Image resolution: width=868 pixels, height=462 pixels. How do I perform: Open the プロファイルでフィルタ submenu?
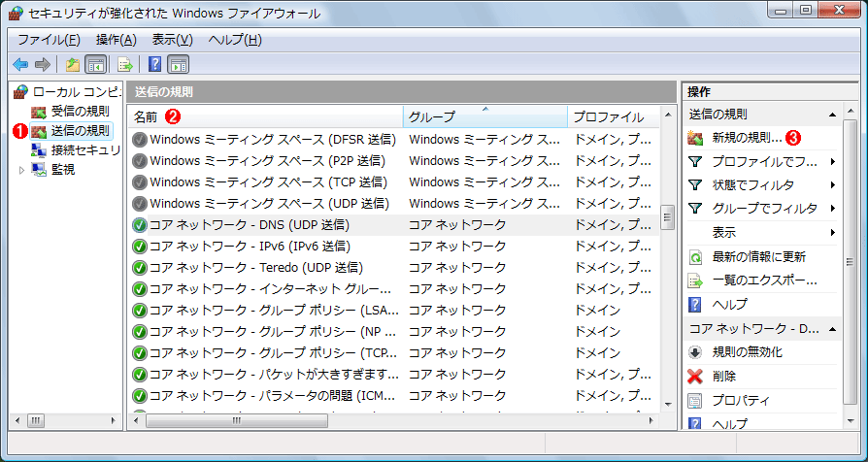point(762,161)
